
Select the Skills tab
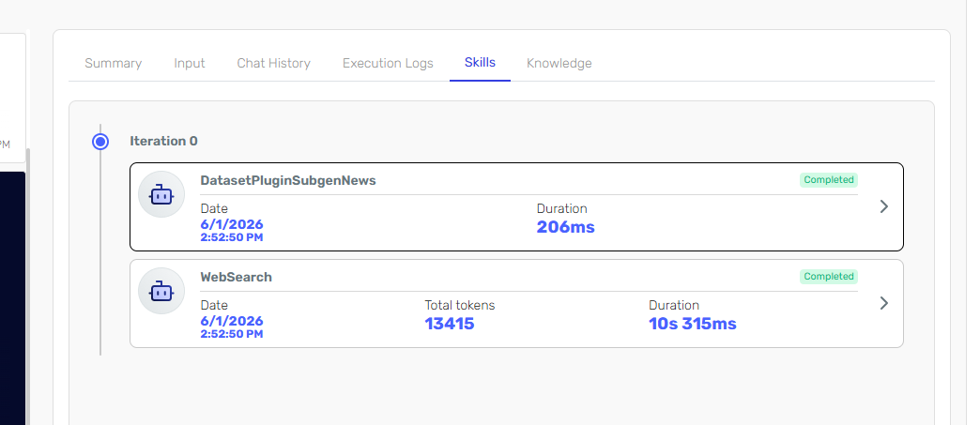tap(480, 63)
